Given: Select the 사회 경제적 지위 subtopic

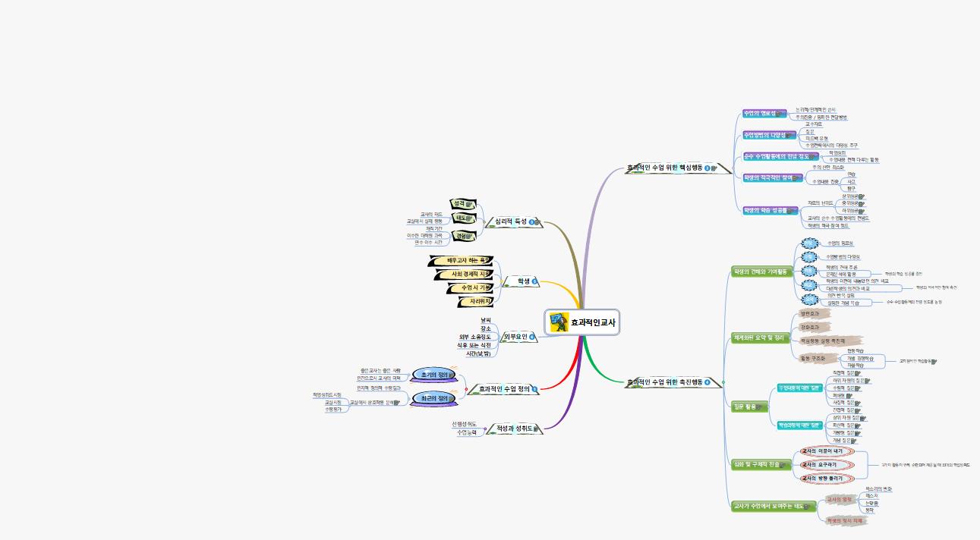Looking at the screenshot, I should 471,274.
